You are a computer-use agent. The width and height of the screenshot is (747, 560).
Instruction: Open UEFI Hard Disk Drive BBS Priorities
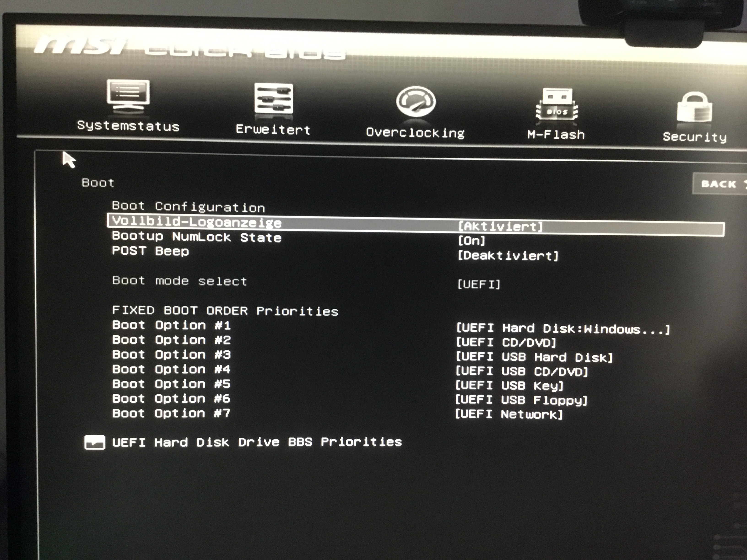click(x=257, y=442)
